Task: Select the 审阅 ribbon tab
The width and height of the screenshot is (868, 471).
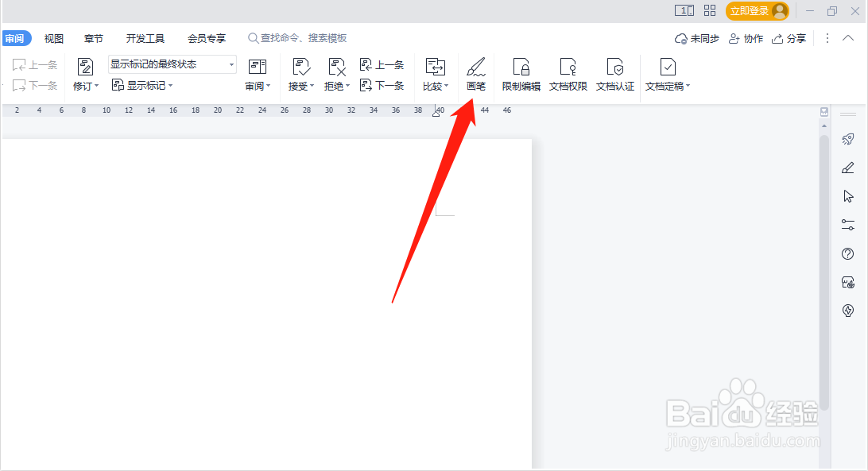Action: click(16, 38)
